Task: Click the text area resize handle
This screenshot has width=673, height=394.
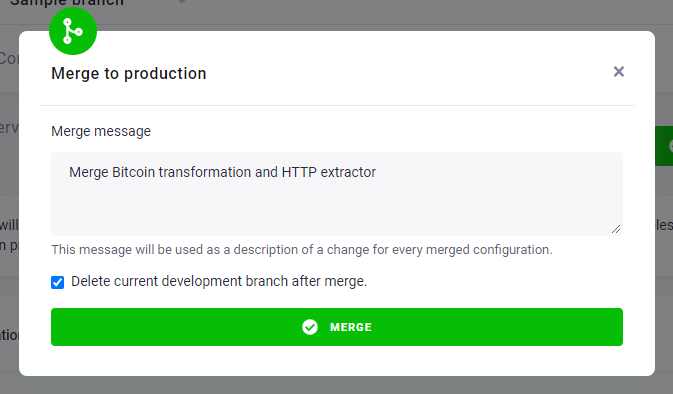Action: tap(616, 229)
